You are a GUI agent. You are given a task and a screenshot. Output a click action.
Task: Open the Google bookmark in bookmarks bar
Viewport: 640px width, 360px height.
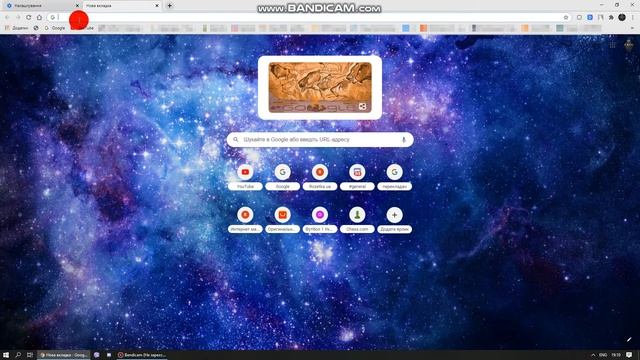pos(55,28)
